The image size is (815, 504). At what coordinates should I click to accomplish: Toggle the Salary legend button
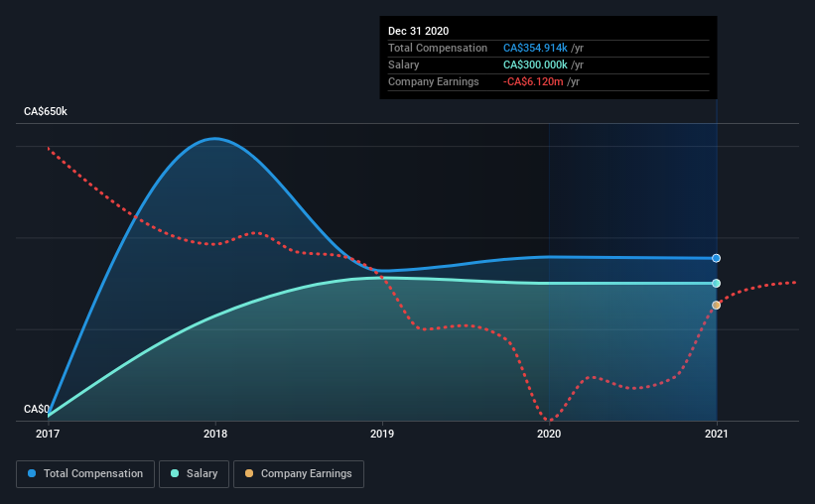[x=194, y=474]
